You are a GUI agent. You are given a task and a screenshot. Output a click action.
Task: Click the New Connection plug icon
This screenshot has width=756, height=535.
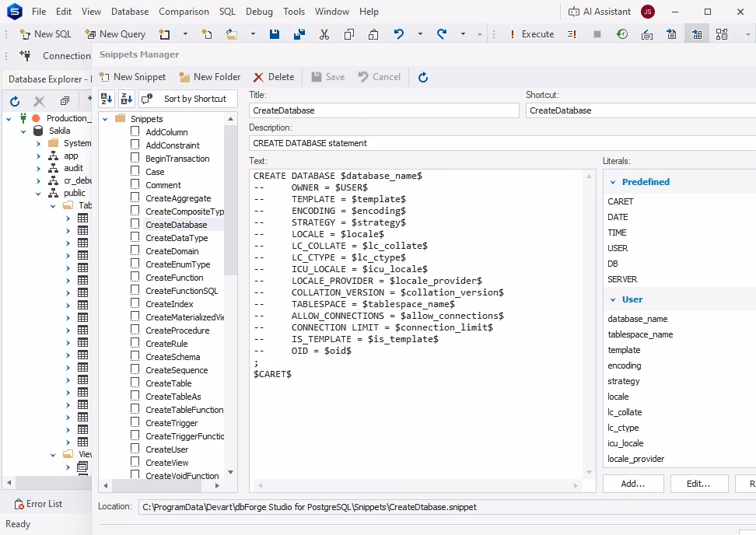click(x=26, y=55)
